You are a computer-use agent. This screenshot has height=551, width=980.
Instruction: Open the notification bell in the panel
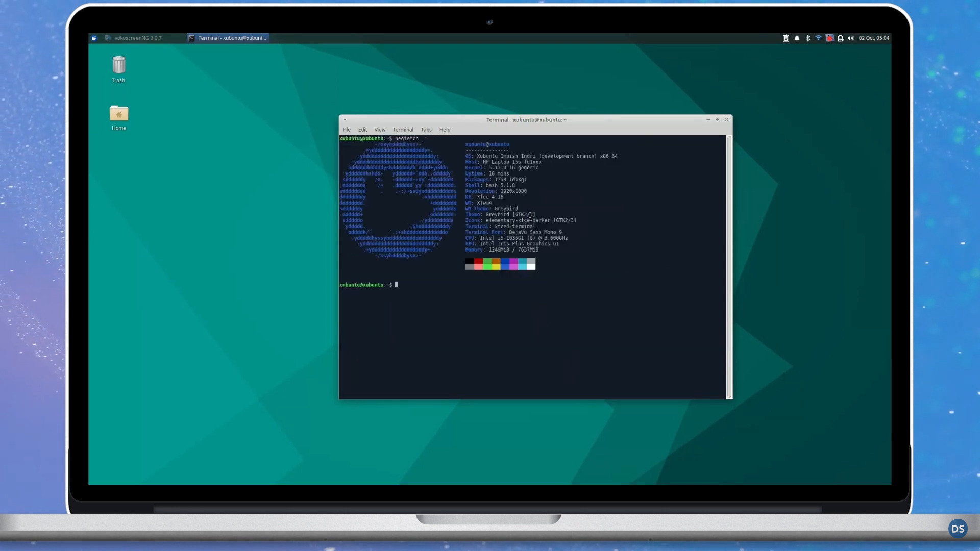click(797, 38)
